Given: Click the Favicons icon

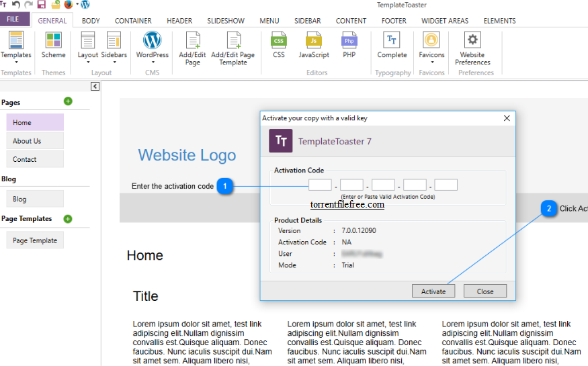Looking at the screenshot, I should [431, 40].
